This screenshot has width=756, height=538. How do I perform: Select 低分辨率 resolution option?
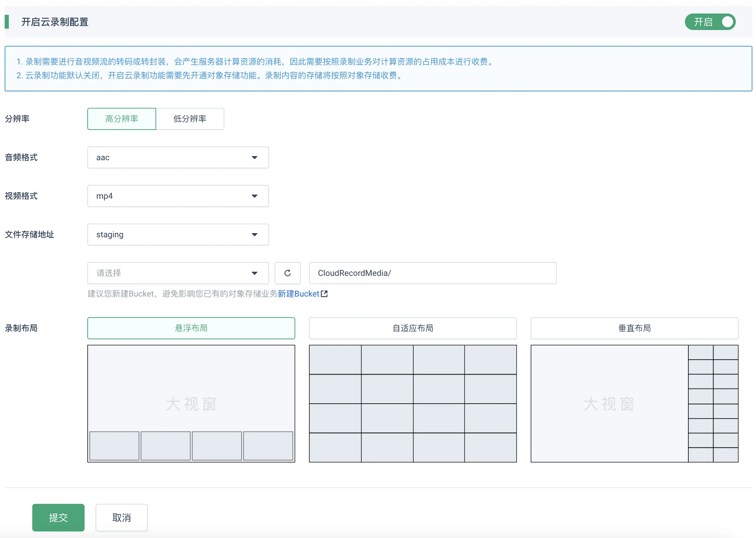click(x=190, y=119)
